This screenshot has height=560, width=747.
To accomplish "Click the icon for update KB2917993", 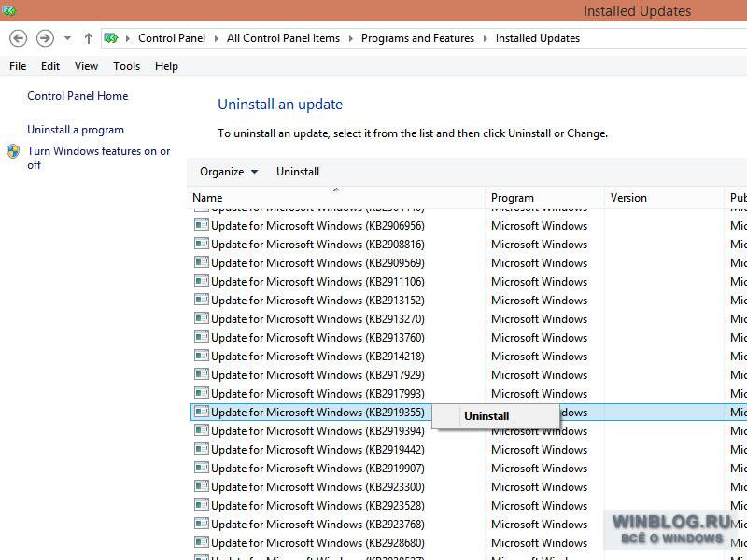I will tap(202, 393).
